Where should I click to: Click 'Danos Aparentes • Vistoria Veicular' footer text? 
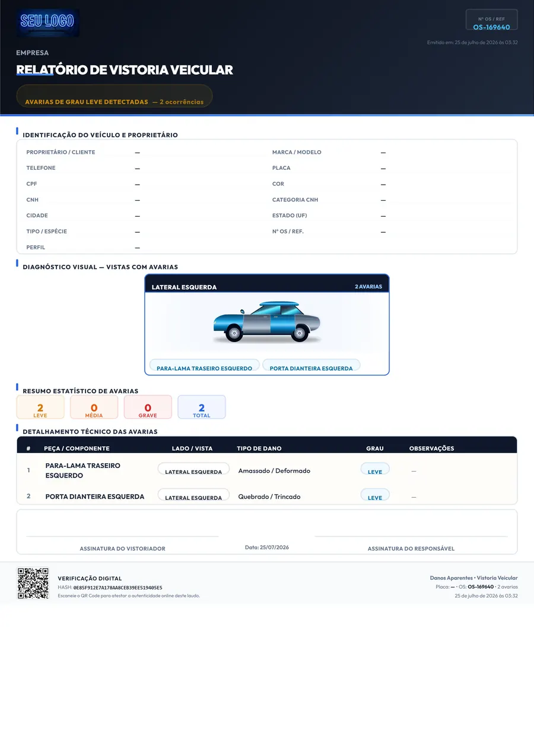coord(473,578)
